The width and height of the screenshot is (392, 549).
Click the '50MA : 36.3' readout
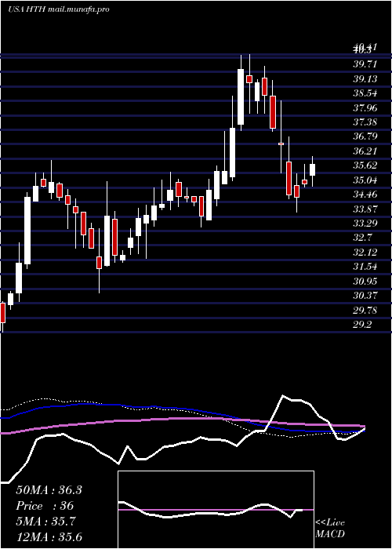49,490
